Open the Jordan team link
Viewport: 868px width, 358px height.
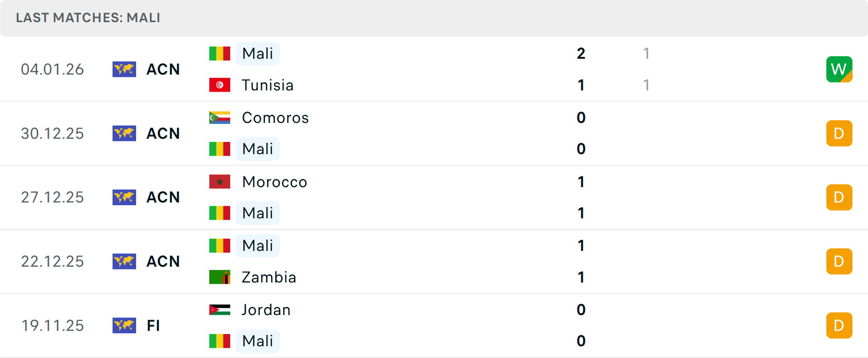(266, 310)
